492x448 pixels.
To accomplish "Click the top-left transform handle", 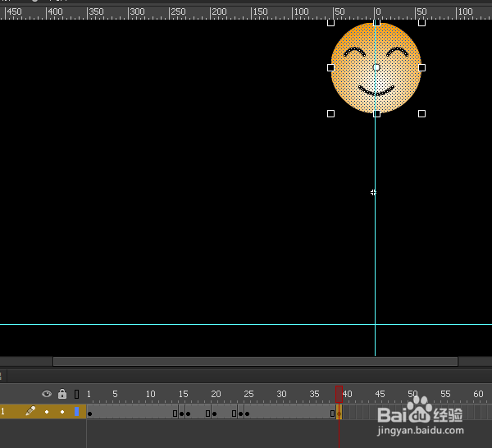I will (x=330, y=23).
